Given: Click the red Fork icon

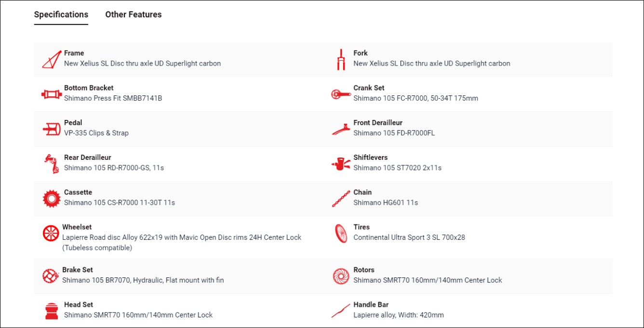Looking at the screenshot, I should [341, 59].
